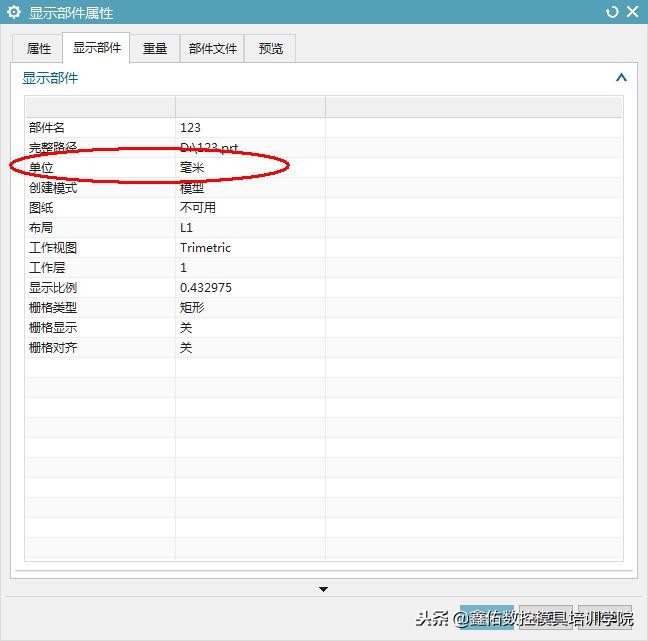Close the 显示部件属性 dialog
Viewport: 648px width, 641px height.
tap(632, 12)
